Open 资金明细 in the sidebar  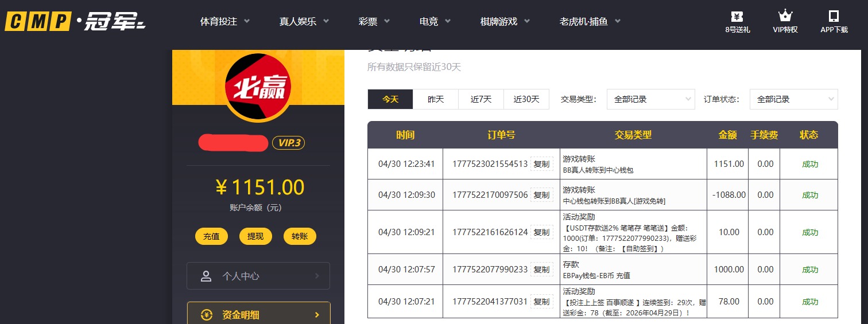[258, 315]
